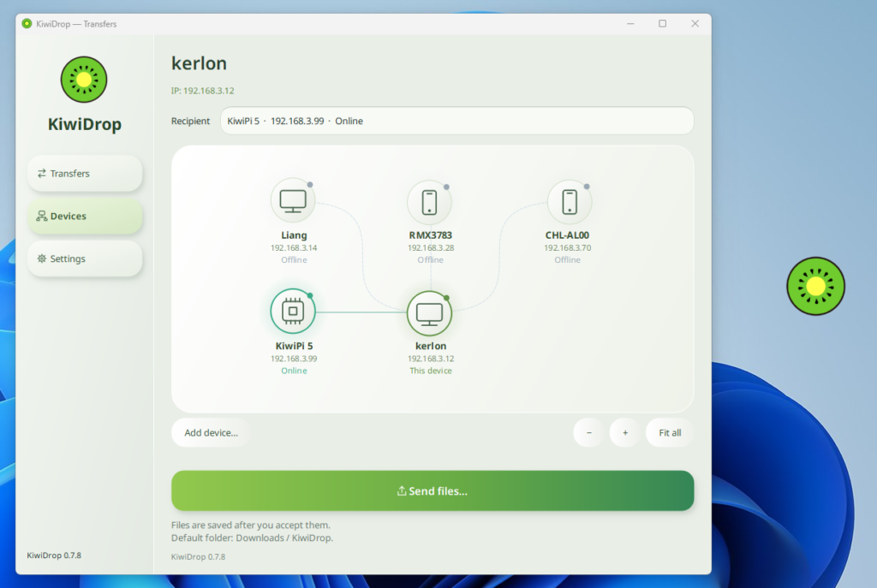Click the kerlon heading
The image size is (877, 588).
click(199, 63)
